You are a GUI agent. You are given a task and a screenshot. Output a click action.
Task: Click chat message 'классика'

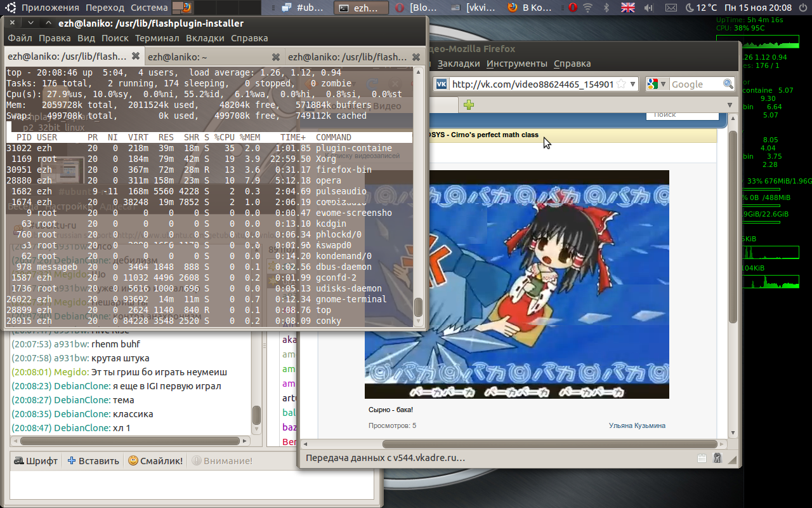(133, 414)
